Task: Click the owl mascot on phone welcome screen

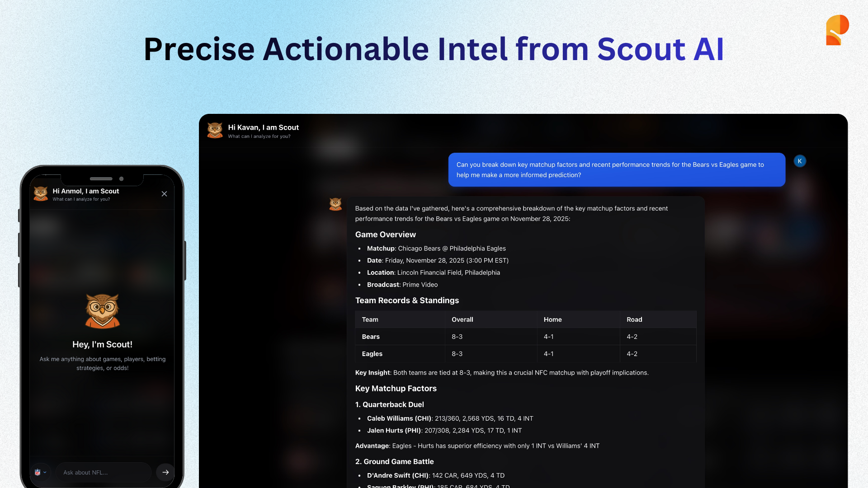Action: 102,312
